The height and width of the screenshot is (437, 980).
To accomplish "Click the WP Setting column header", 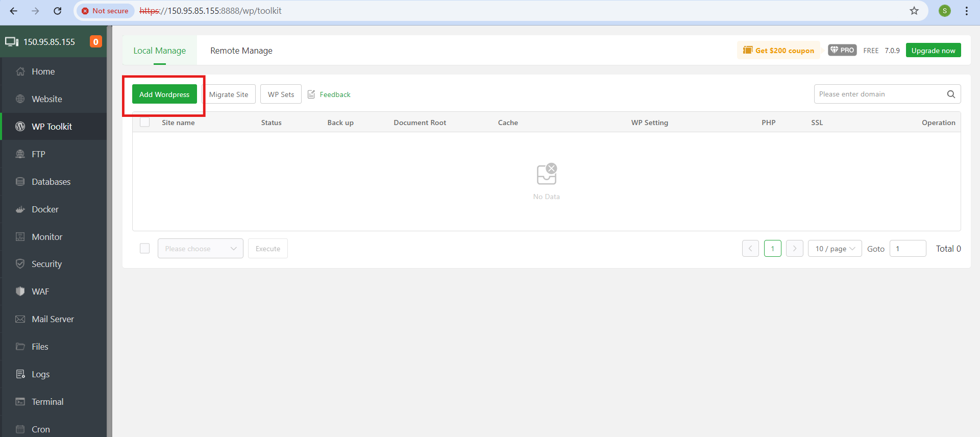I will (x=649, y=123).
